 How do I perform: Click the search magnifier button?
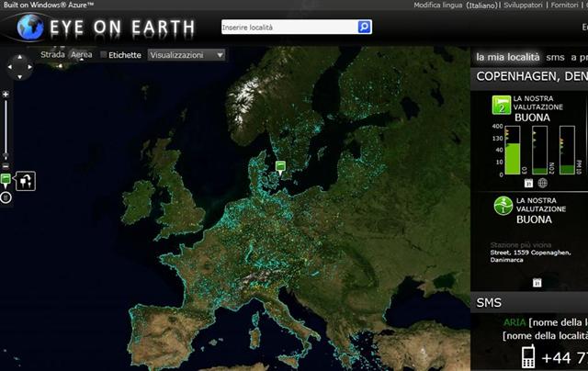[x=364, y=28]
